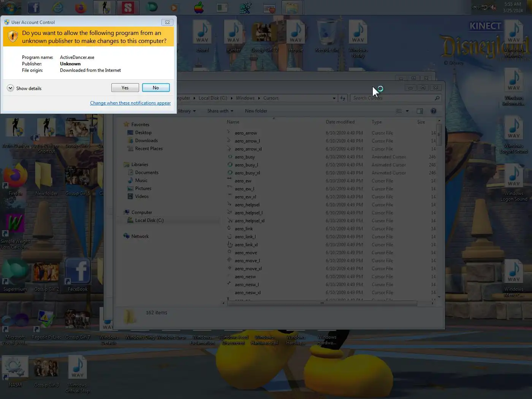This screenshot has width=532, height=399.
Task: Click Yes in the User Account Control dialog
Action: coord(125,88)
